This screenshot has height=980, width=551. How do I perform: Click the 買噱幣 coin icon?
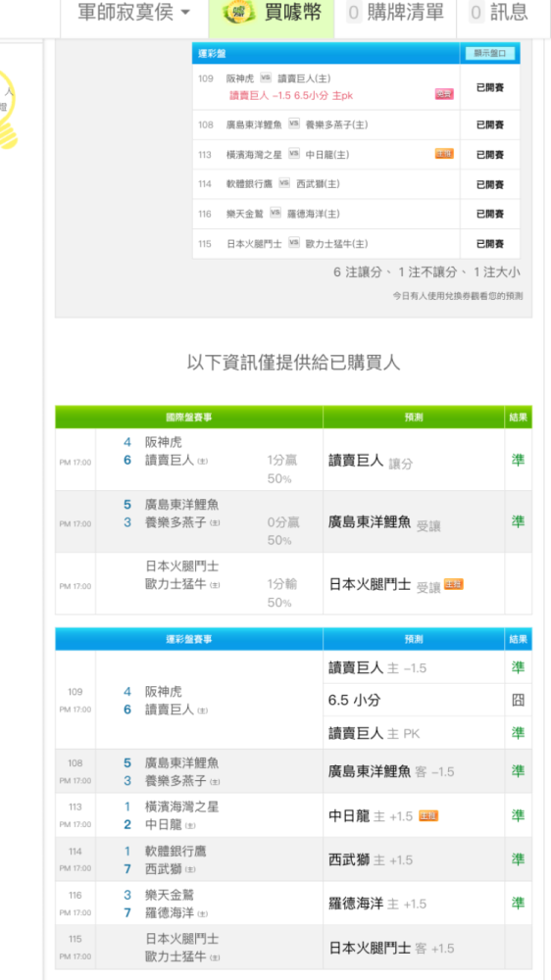(238, 13)
